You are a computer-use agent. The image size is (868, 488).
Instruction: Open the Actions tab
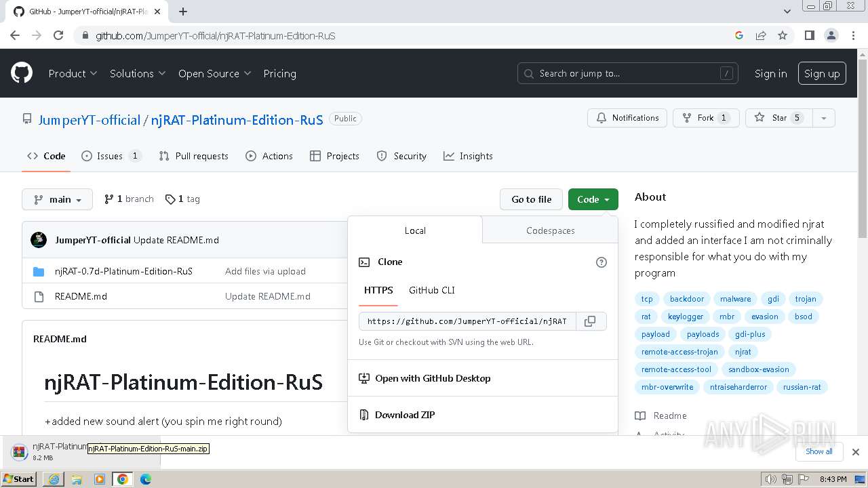[x=269, y=156]
